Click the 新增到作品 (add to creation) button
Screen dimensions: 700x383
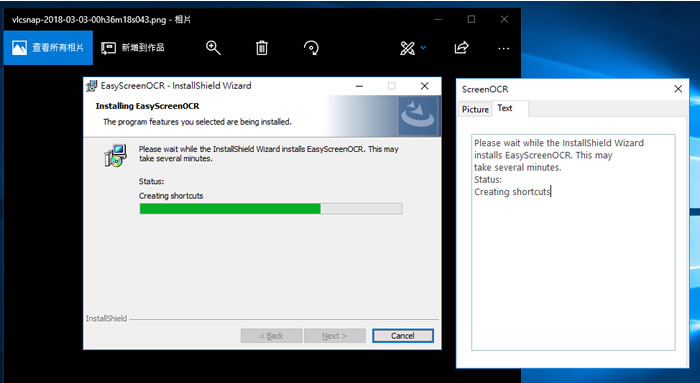133,47
